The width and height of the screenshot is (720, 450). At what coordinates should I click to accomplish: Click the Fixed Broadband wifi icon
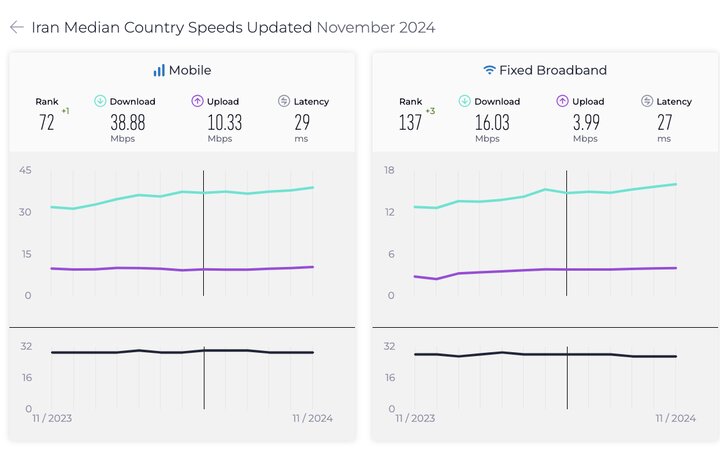click(489, 70)
